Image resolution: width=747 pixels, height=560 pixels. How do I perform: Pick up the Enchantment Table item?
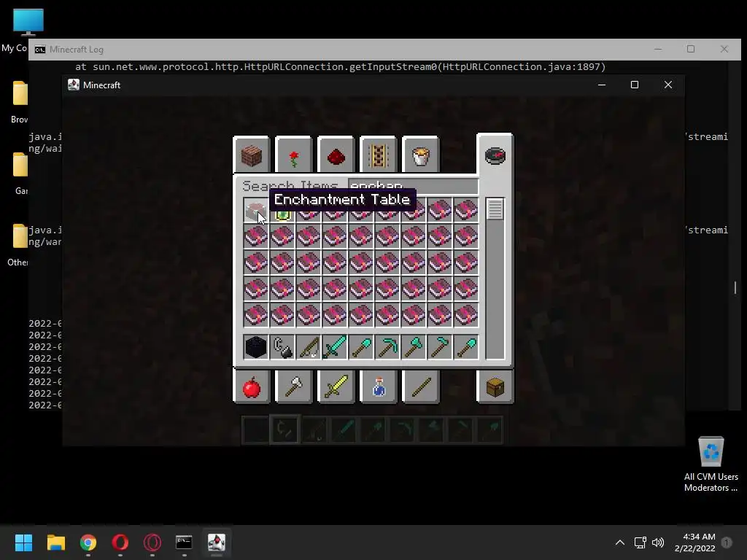tap(256, 209)
